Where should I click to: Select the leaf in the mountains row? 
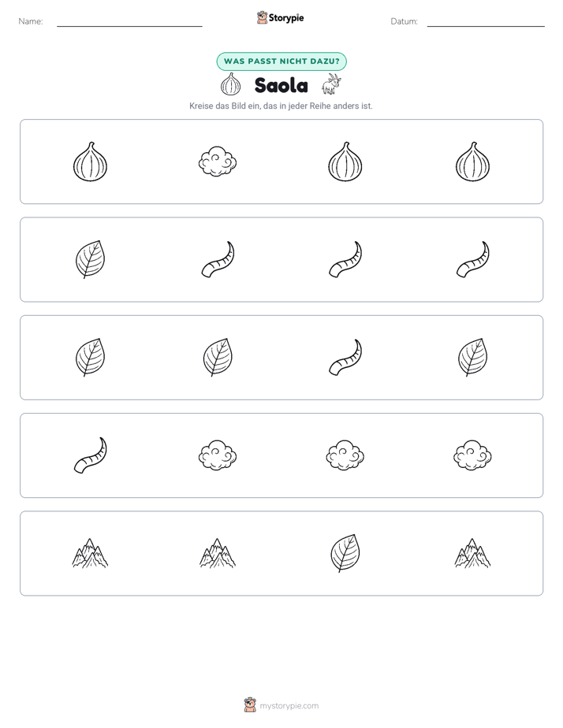(x=345, y=553)
